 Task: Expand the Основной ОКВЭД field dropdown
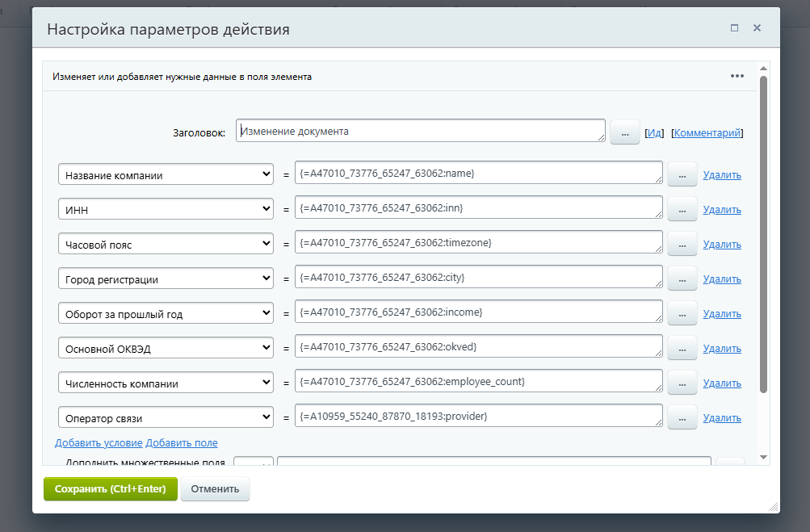pyautogui.click(x=166, y=348)
